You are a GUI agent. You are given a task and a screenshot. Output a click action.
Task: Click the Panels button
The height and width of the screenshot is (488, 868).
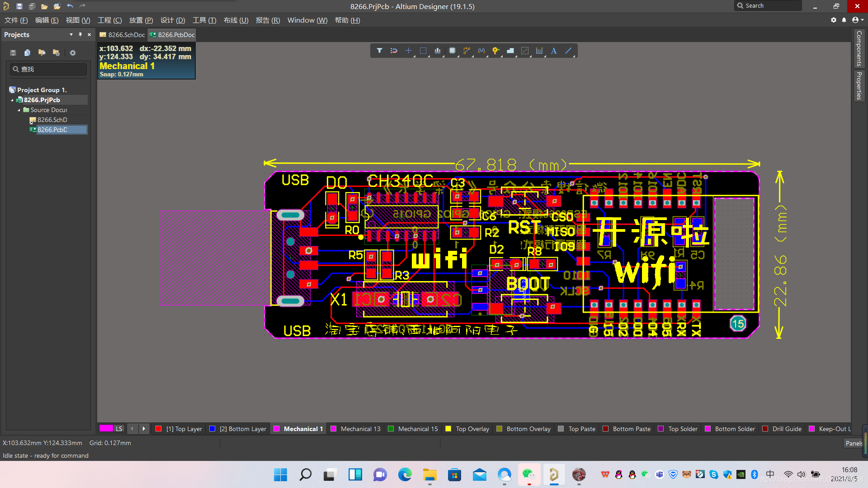[854, 443]
